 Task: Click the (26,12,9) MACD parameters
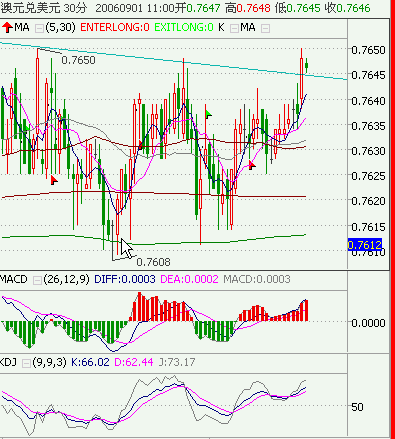point(66,279)
